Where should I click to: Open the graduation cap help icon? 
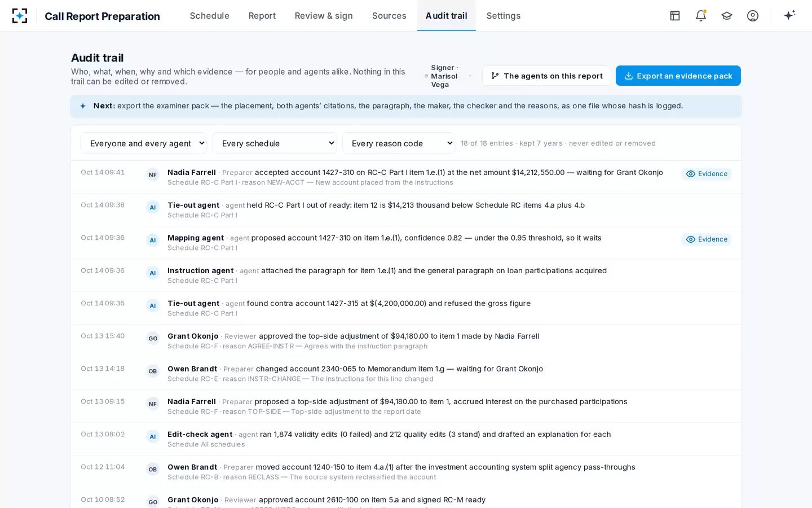point(727,16)
